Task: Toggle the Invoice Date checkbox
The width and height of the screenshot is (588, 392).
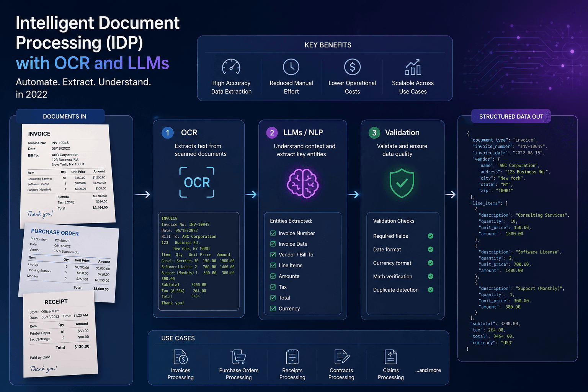Action: (273, 244)
